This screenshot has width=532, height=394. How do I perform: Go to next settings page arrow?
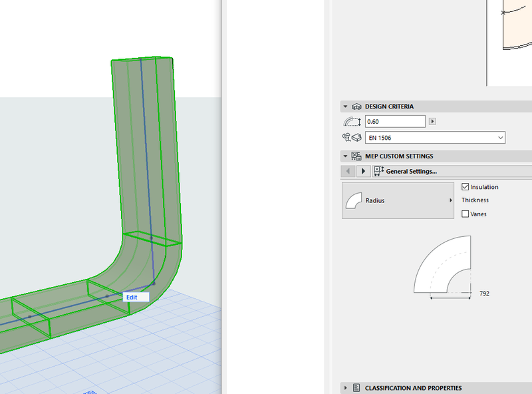(363, 171)
